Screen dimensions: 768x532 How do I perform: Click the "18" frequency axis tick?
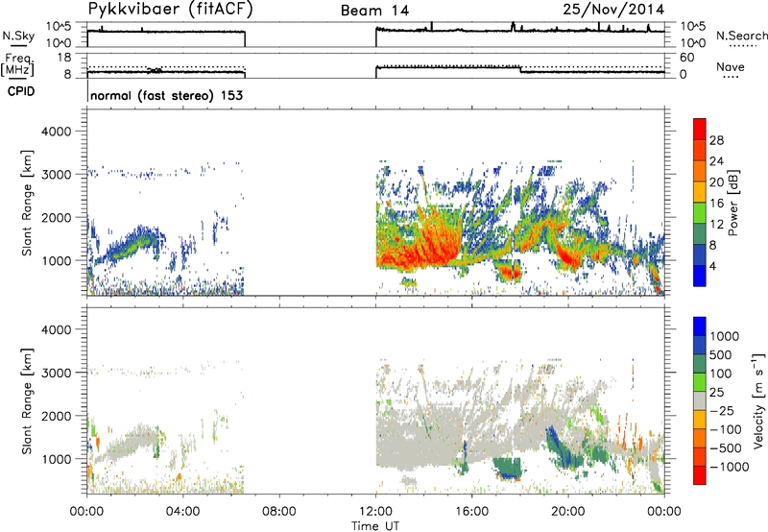pos(63,58)
